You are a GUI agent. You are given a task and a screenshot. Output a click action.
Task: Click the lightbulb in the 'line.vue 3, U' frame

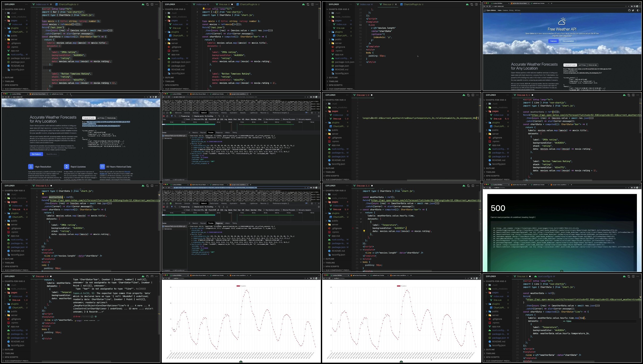(x=364, y=231)
